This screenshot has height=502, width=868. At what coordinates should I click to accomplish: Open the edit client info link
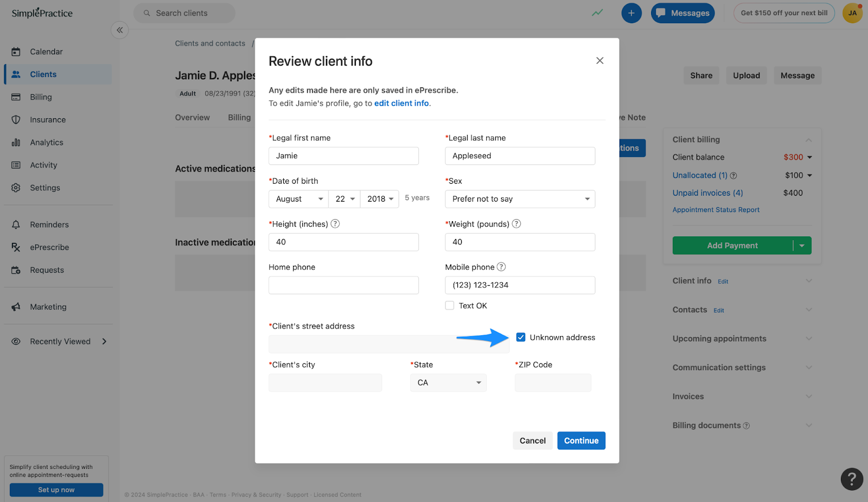coord(401,103)
